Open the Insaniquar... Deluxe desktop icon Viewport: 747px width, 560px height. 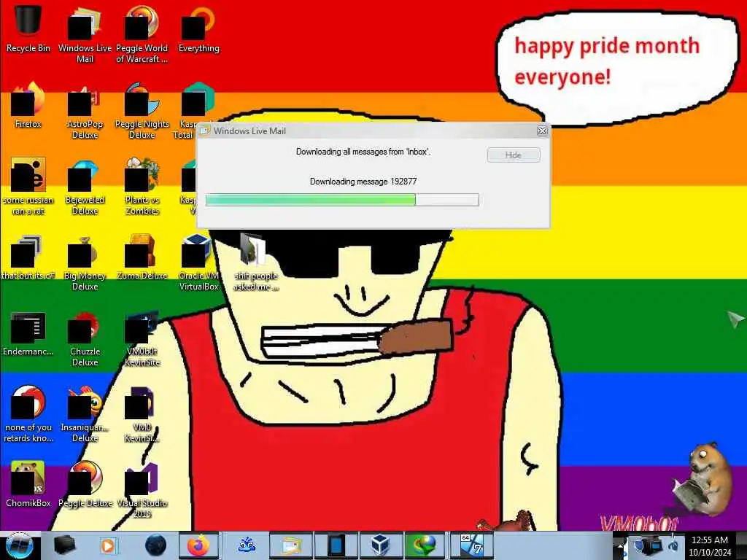(85, 414)
